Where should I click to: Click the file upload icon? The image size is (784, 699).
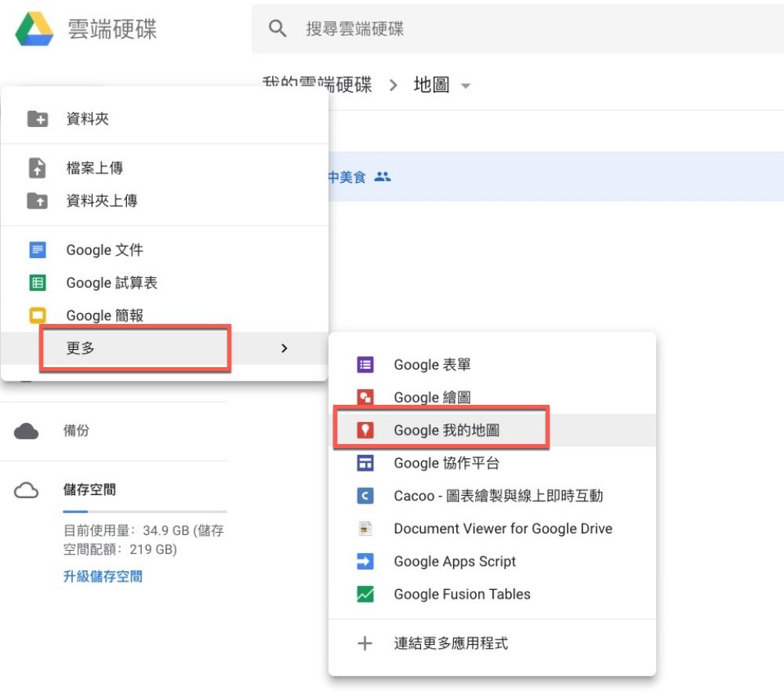point(38,168)
